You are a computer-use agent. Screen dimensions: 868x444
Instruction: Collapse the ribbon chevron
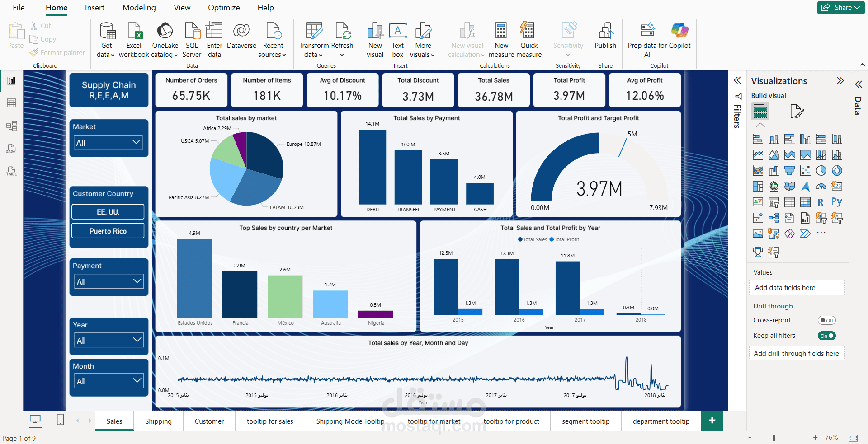[x=863, y=65]
